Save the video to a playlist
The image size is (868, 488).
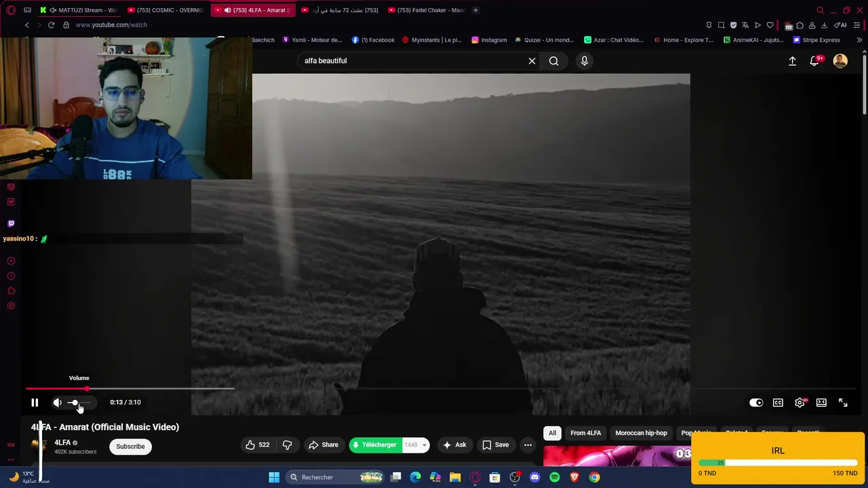point(495,445)
